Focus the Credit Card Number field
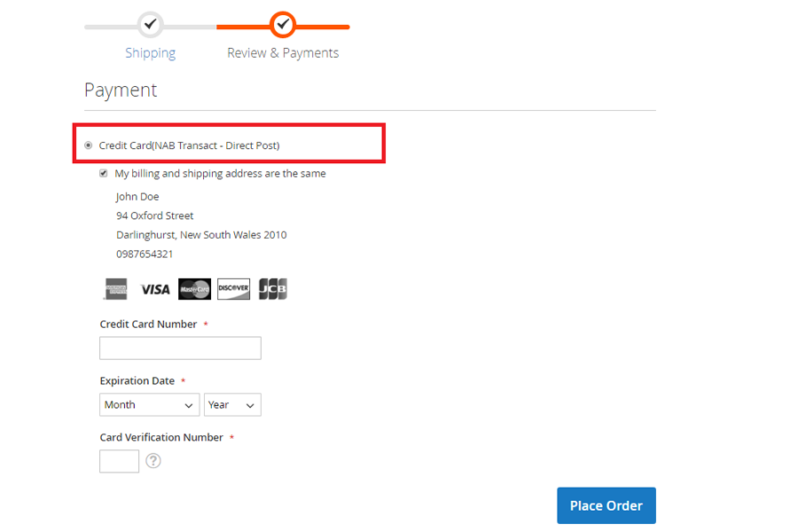The width and height of the screenshot is (798, 532). click(x=180, y=348)
